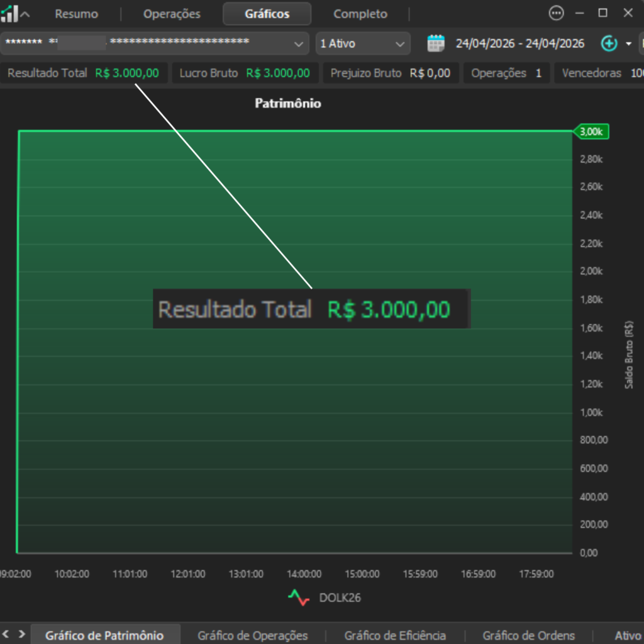The image size is (644, 644).
Task: Switch to Gráfico de Operações tab
Action: (x=253, y=635)
